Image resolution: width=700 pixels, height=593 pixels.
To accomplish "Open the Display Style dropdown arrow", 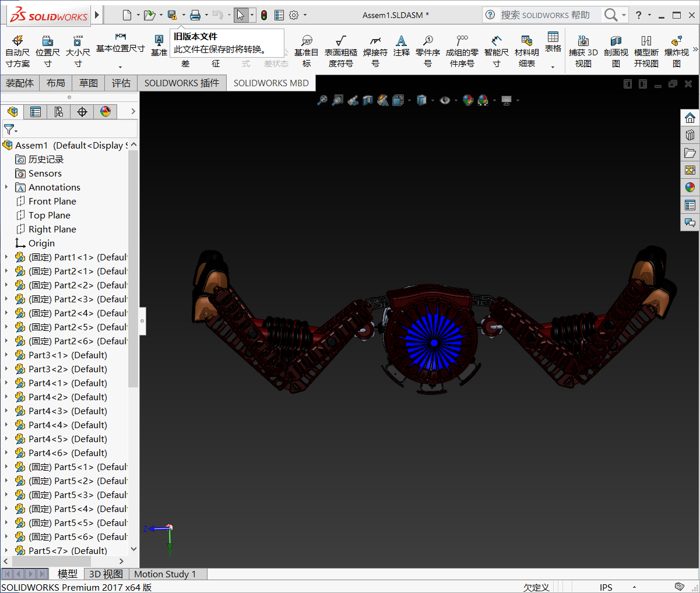I will 432,100.
